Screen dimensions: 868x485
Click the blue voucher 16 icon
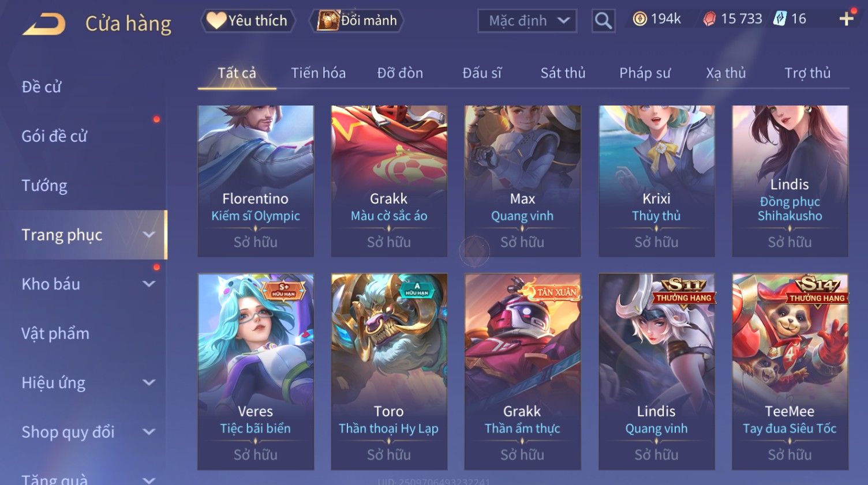pyautogui.click(x=780, y=19)
